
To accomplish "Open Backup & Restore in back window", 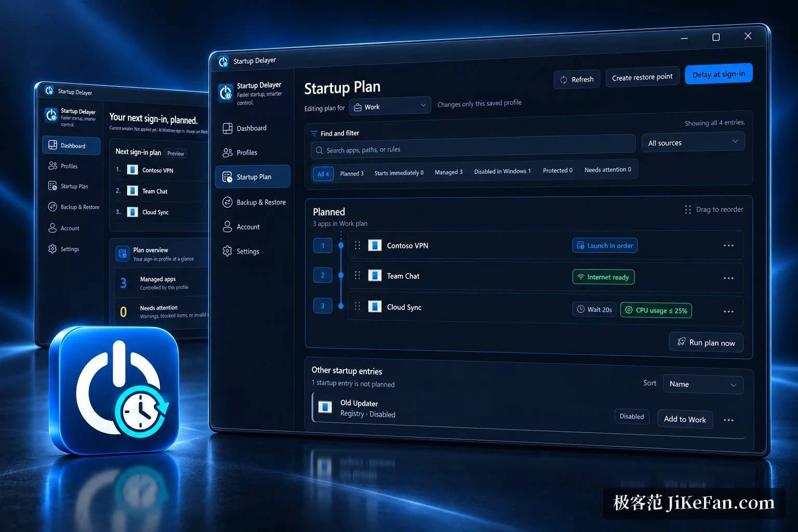I will click(74, 207).
